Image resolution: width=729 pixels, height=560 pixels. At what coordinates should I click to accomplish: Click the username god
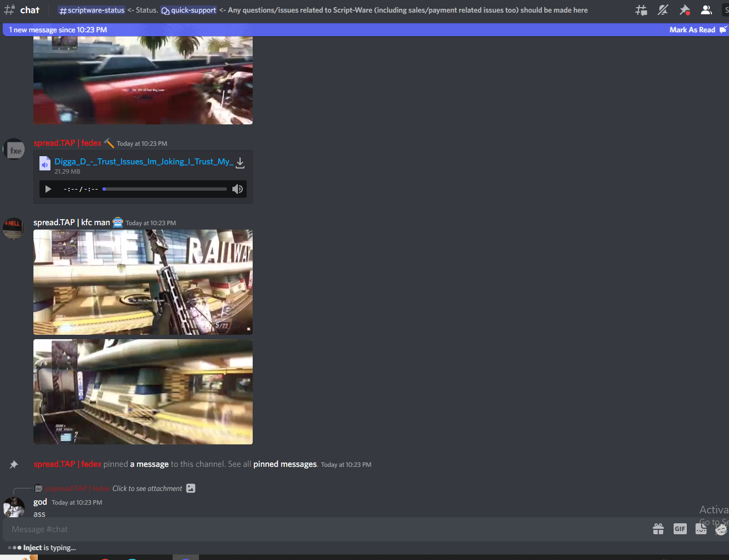(x=40, y=502)
